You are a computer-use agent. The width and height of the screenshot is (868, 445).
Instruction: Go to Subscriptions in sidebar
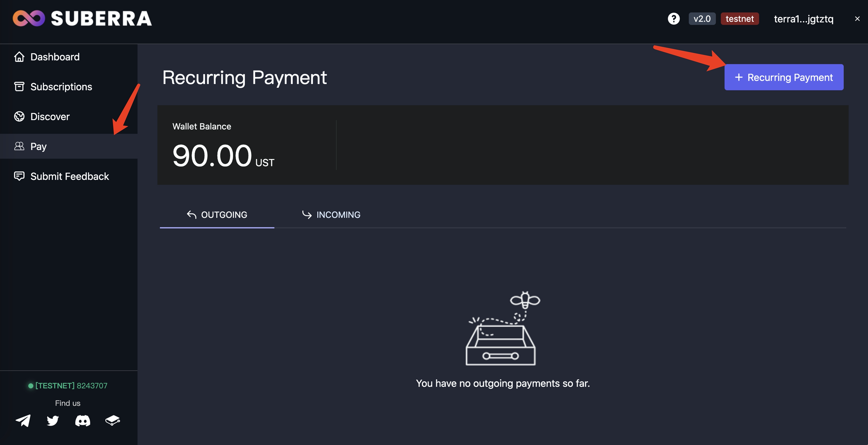coord(61,87)
